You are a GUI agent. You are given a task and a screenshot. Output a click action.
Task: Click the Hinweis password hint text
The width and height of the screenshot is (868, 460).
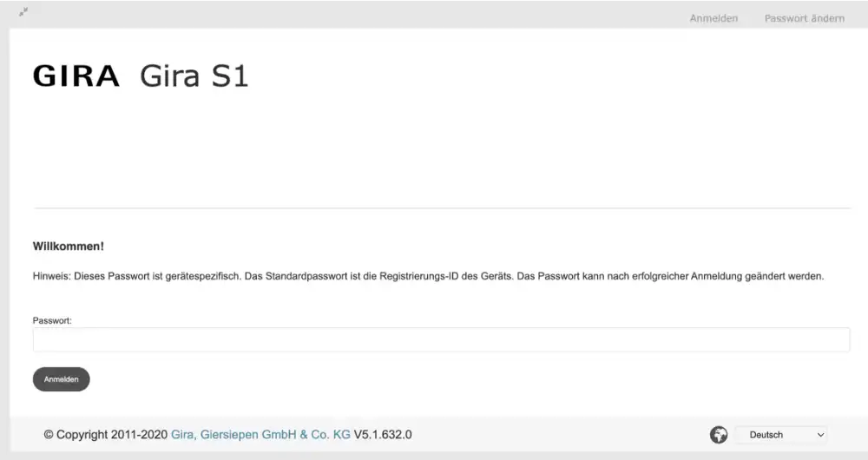pyautogui.click(x=428, y=276)
